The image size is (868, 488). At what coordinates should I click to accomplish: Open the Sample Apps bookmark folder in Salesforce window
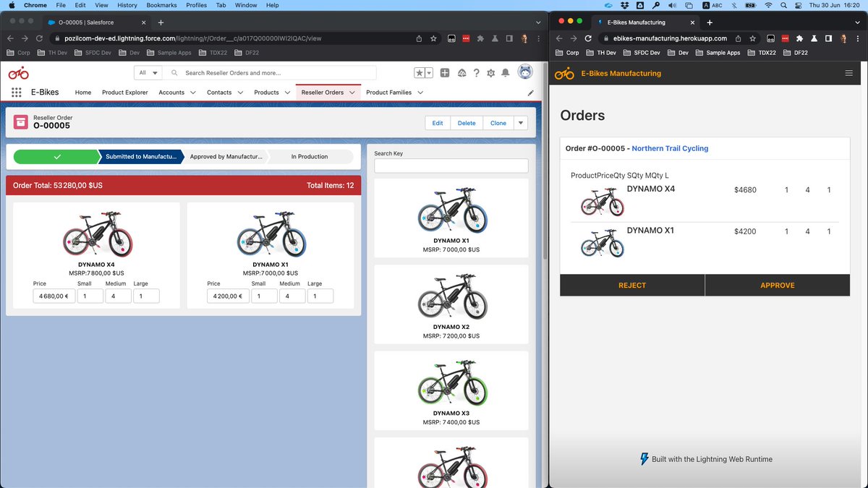click(169, 53)
